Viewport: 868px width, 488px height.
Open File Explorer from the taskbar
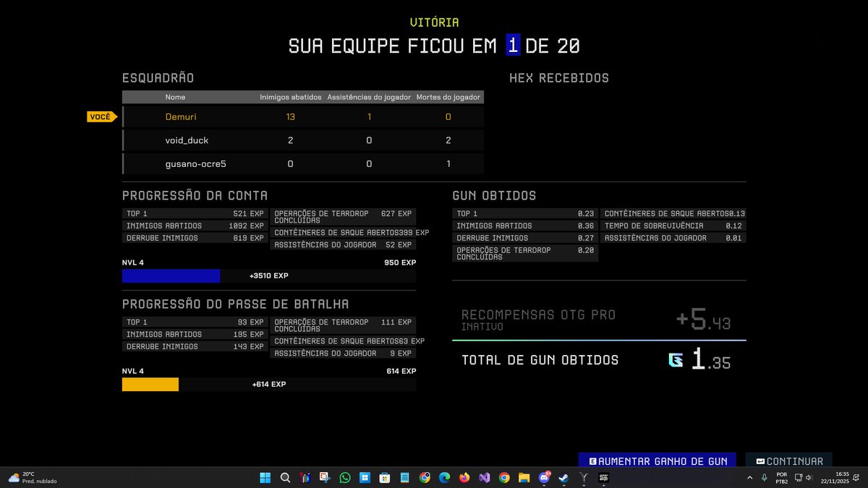(x=524, y=477)
